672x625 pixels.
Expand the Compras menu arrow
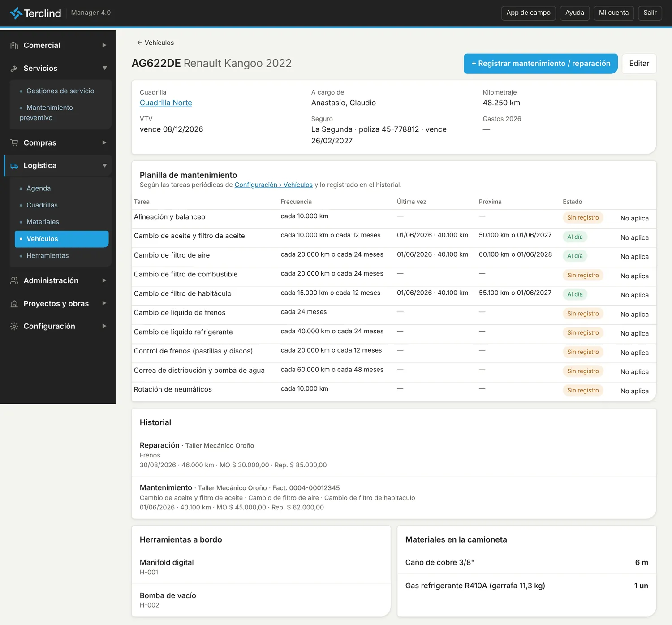click(104, 142)
